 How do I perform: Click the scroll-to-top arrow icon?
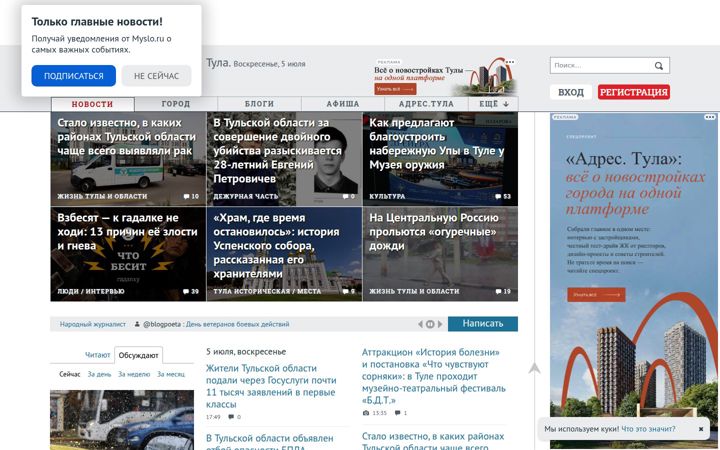pos(534,368)
